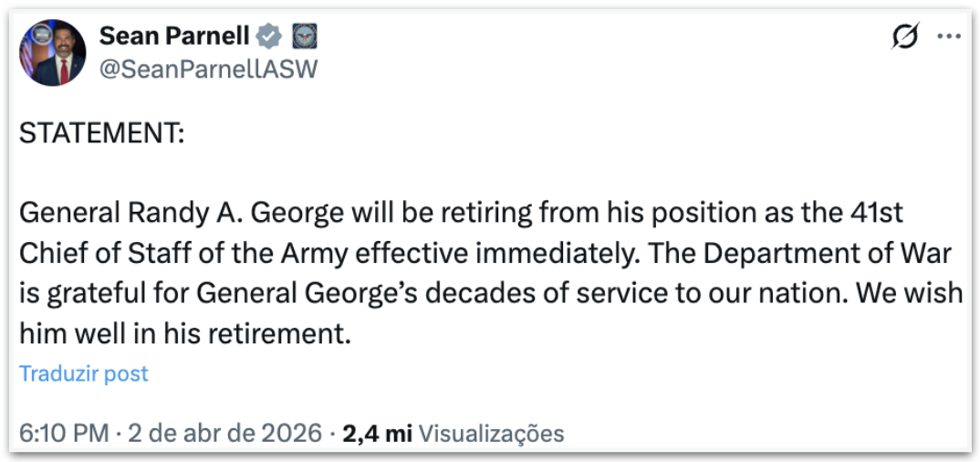The height and width of the screenshot is (462, 980).
Task: Open Grok explain icon on the post
Action: [904, 37]
